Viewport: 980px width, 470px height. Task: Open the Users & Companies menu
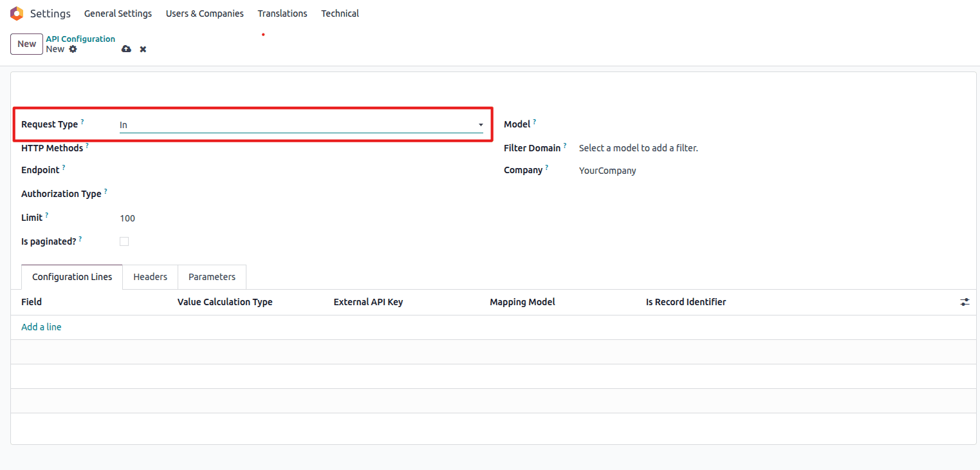(205, 14)
